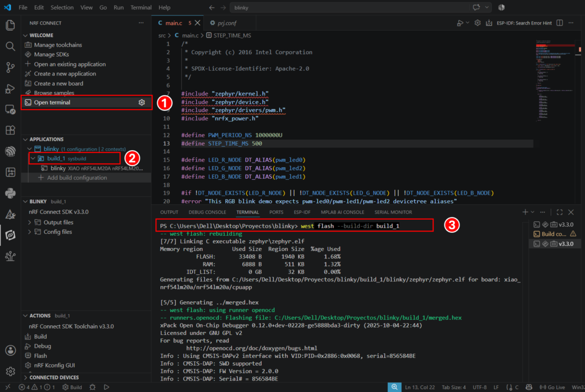Screen dimensions: 585x392
Task: Collapse the WELCOME section
Action: tap(25, 35)
